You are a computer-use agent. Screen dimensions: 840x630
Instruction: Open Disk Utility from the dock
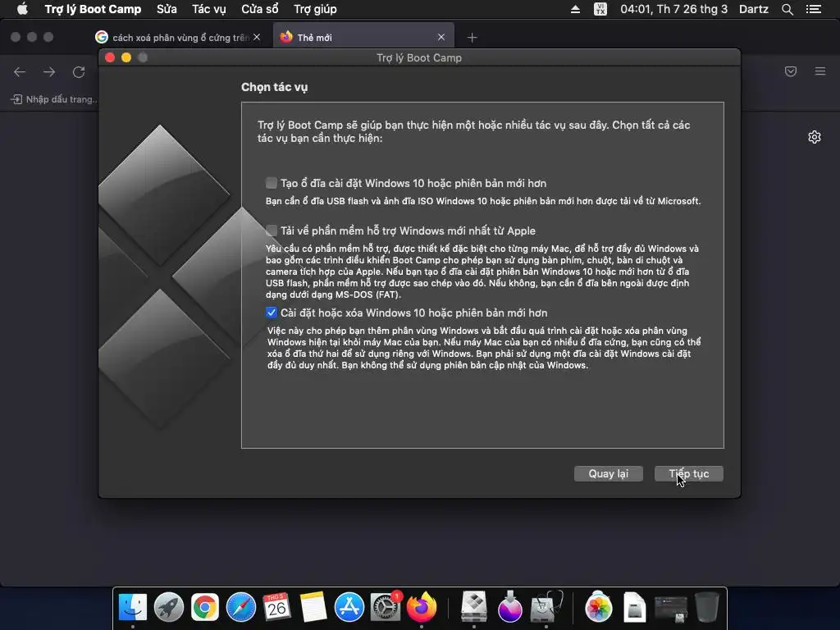point(546,608)
